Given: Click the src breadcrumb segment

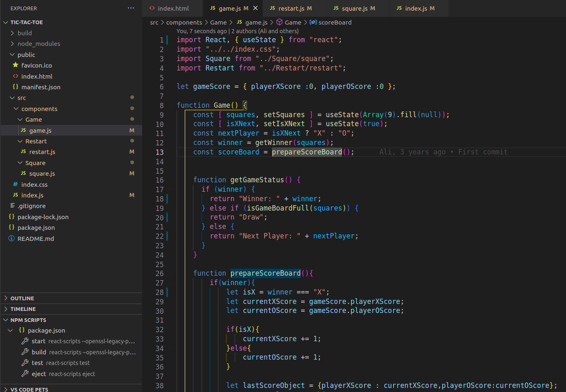Looking at the screenshot, I should click(154, 23).
